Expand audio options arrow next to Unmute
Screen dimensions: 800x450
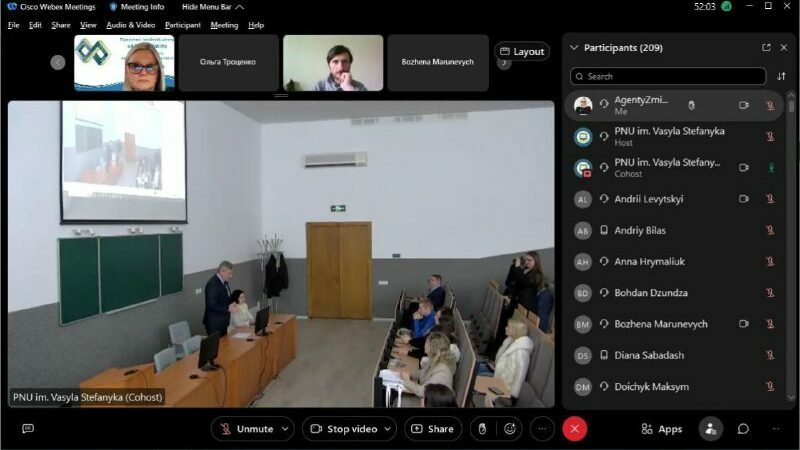(x=285, y=429)
